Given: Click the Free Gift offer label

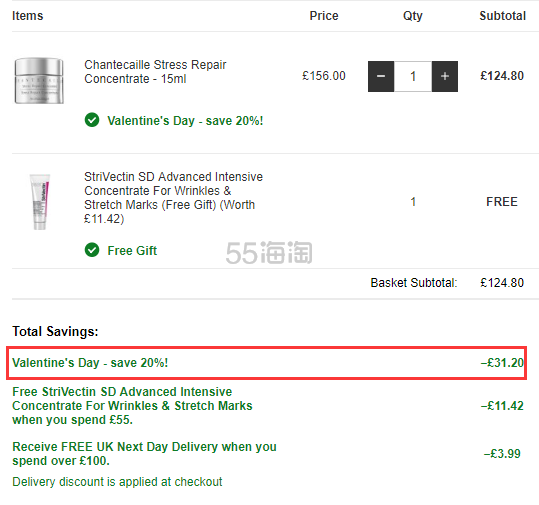Looking at the screenshot, I should 132,251.
